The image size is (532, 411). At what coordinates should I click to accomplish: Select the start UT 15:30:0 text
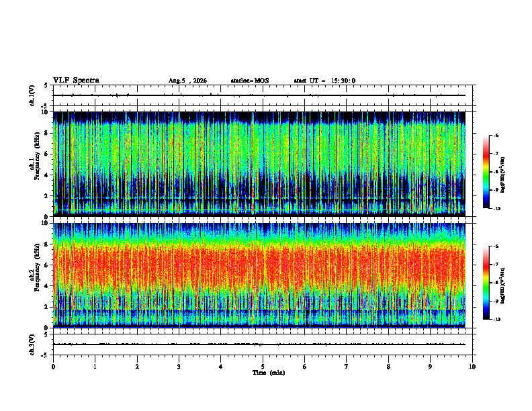point(324,81)
